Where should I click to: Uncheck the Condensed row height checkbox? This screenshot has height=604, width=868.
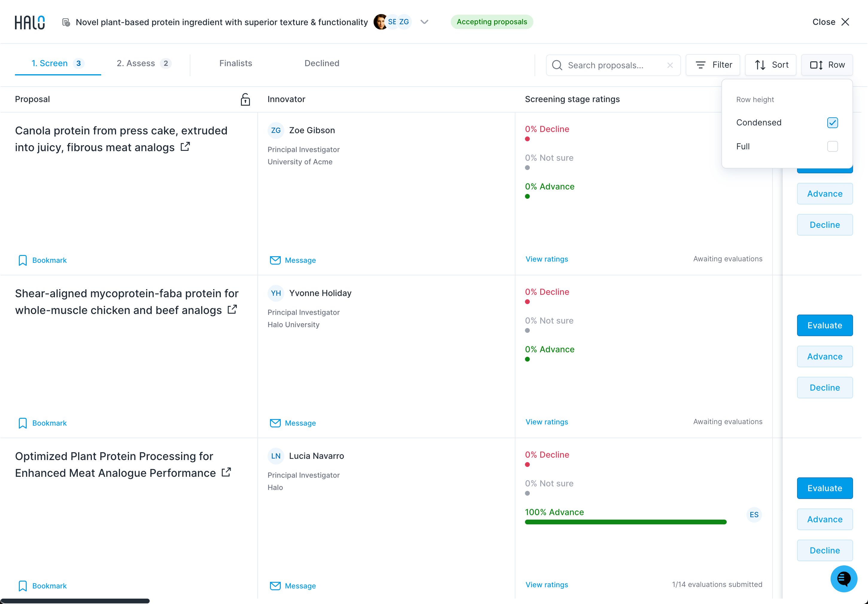point(832,122)
